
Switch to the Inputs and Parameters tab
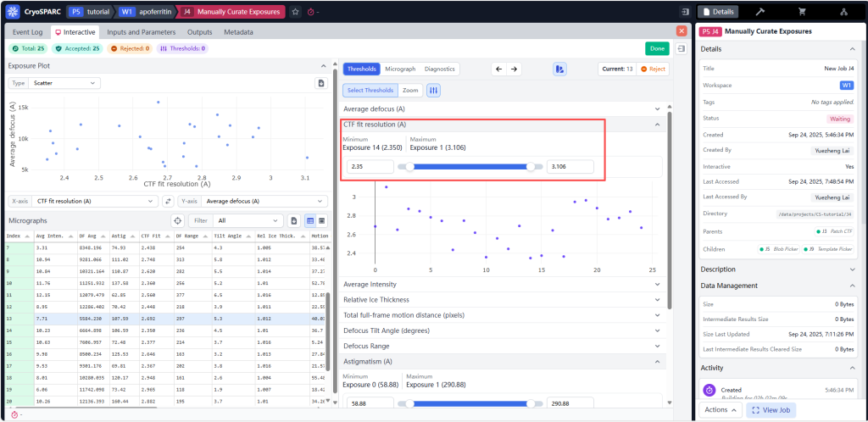click(141, 31)
